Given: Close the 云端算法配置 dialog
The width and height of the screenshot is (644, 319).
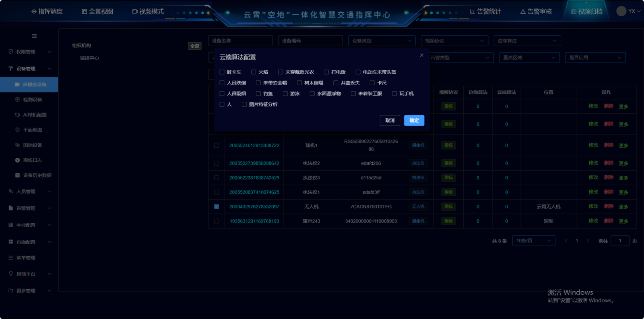Looking at the screenshot, I should (x=421, y=56).
